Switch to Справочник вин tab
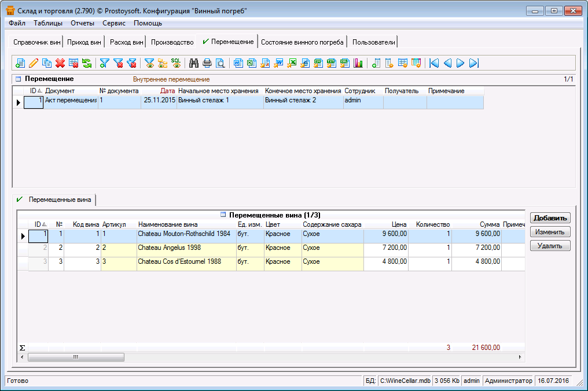 point(36,42)
